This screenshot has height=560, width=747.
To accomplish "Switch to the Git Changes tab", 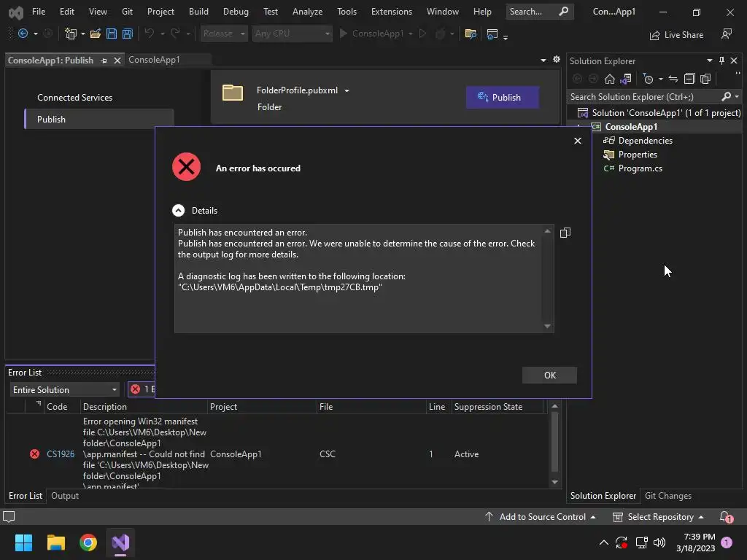I will tap(667, 496).
